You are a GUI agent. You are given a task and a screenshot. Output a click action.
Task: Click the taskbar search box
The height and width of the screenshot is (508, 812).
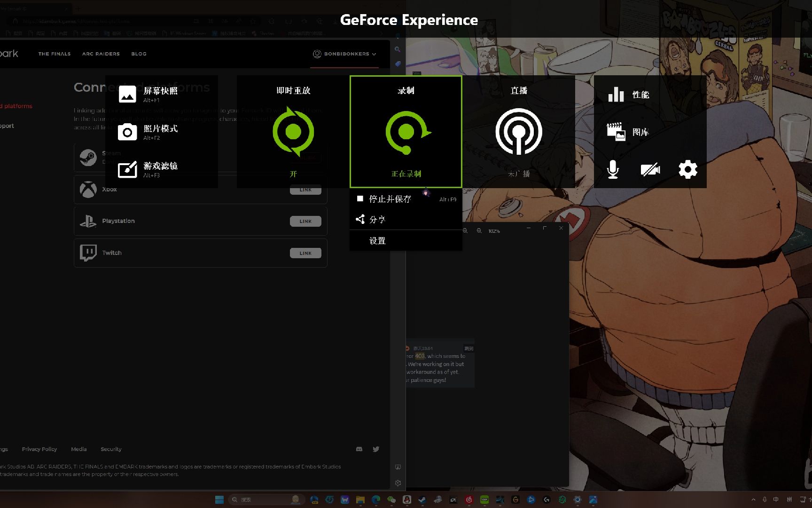(266, 500)
